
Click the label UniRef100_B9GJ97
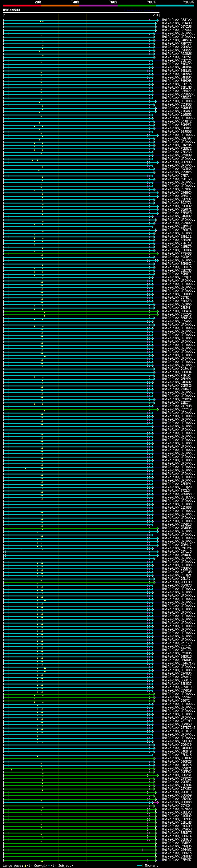coord(177,139)
